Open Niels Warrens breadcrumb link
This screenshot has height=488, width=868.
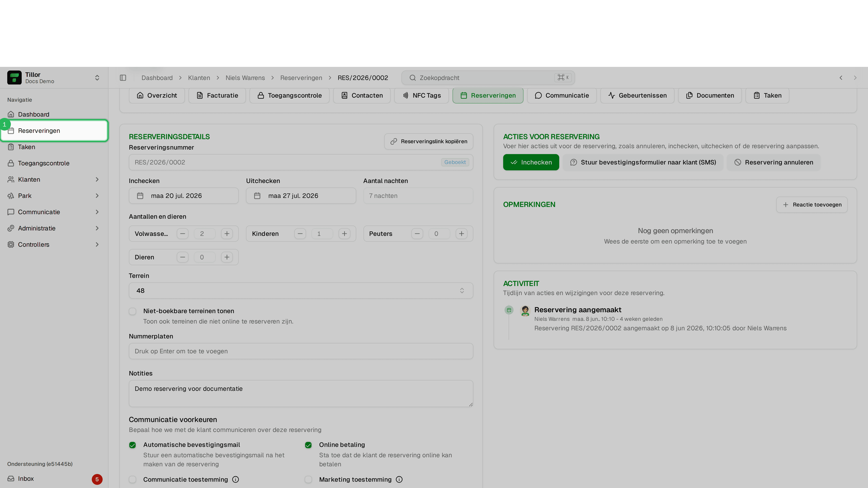[245, 78]
